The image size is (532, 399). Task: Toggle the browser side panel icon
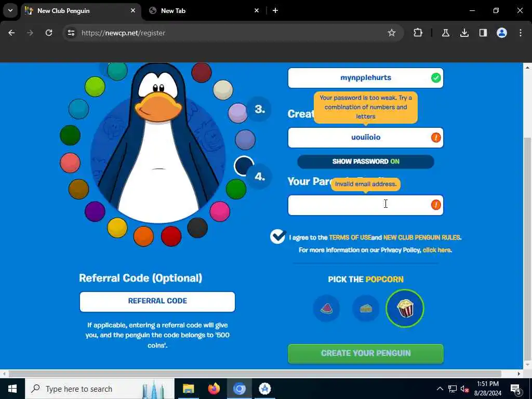483,33
